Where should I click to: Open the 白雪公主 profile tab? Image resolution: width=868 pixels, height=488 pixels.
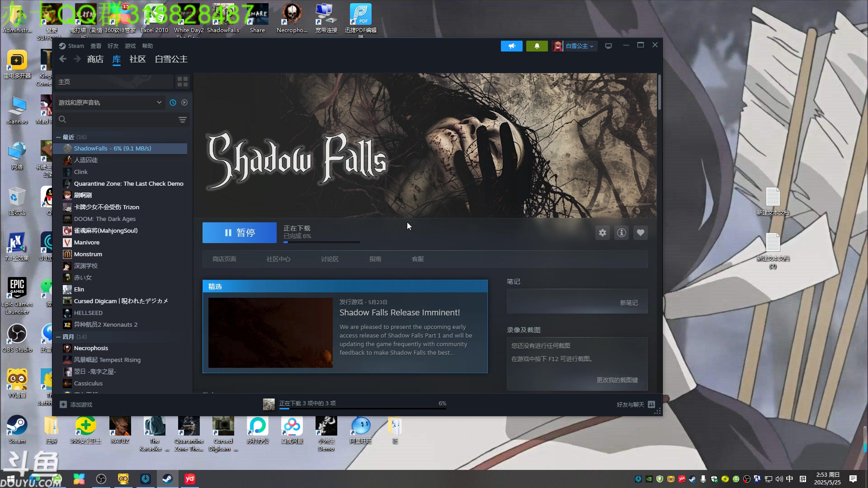(x=171, y=59)
